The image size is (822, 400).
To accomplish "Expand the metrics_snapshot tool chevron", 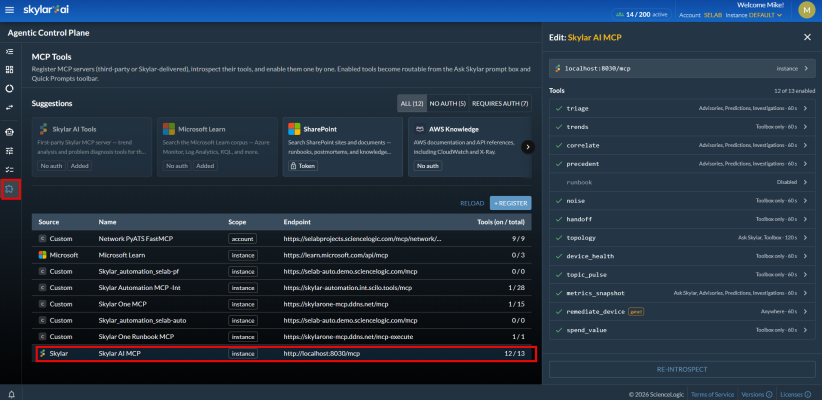I will [x=805, y=293].
